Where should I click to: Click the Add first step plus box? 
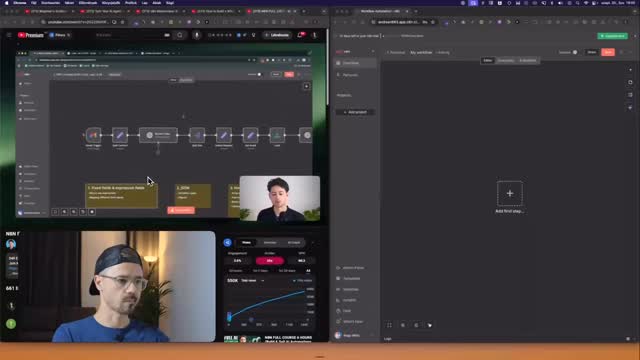(x=509, y=193)
